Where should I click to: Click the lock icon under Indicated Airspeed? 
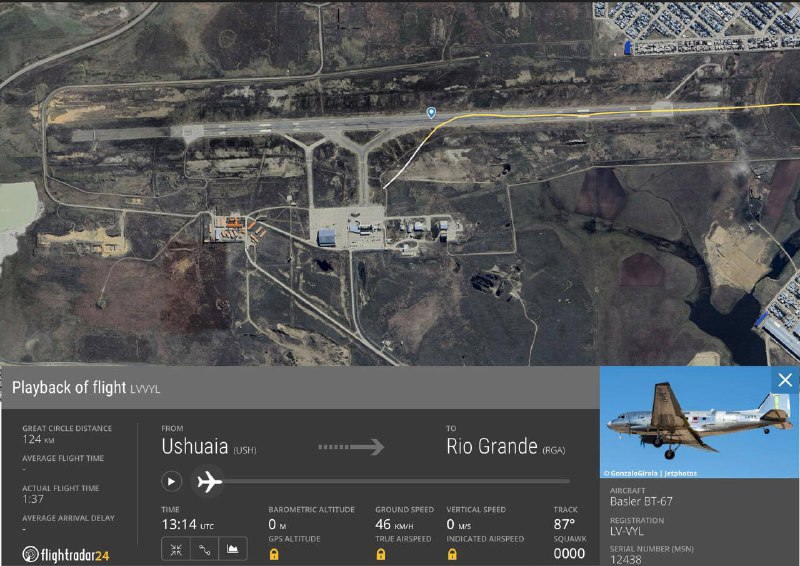pyautogui.click(x=451, y=554)
